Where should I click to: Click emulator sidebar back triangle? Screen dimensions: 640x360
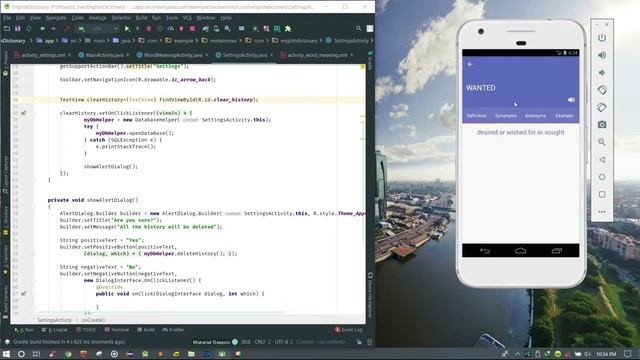tap(602, 160)
